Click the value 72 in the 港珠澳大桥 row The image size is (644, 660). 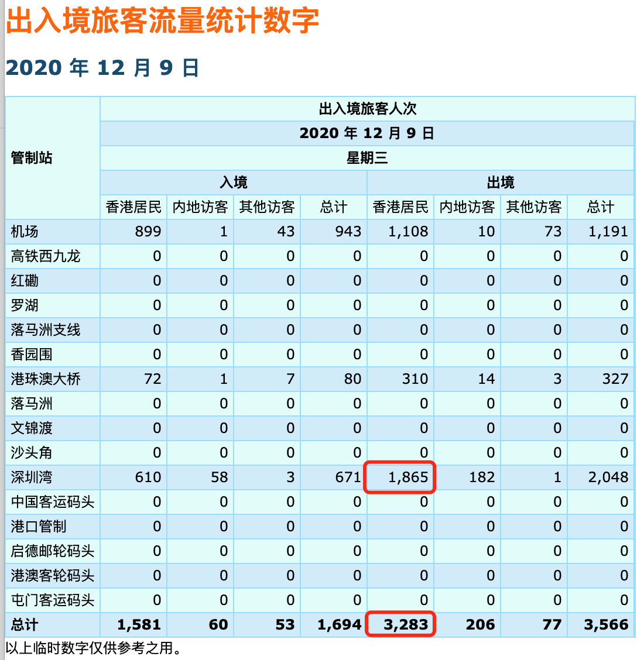coord(152,379)
